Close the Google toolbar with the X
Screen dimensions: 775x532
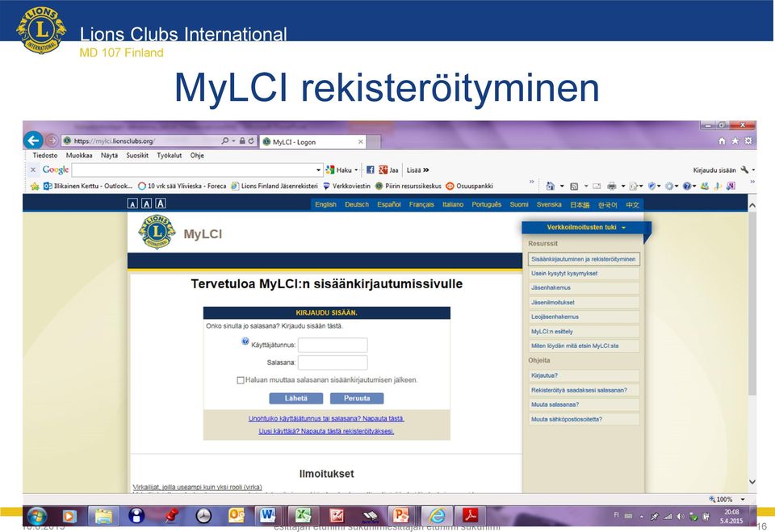(33, 170)
